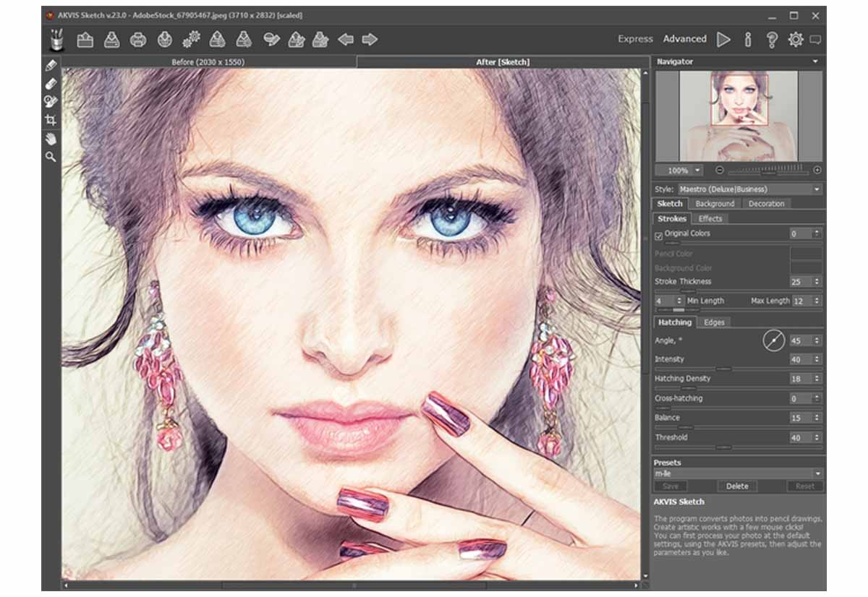
Task: Adjust the Stroke Thickness 25 stepper
Action: [x=817, y=282]
